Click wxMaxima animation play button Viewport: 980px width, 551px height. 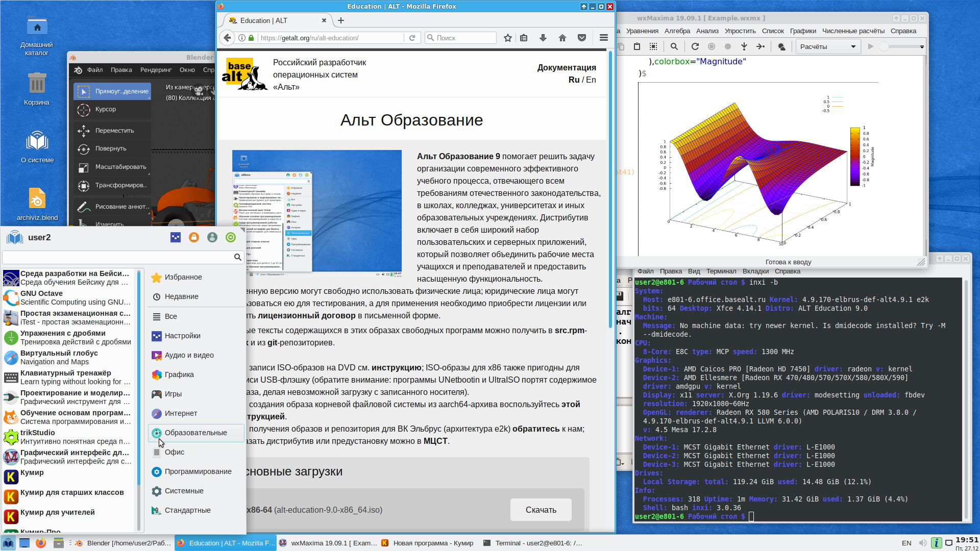(x=871, y=46)
